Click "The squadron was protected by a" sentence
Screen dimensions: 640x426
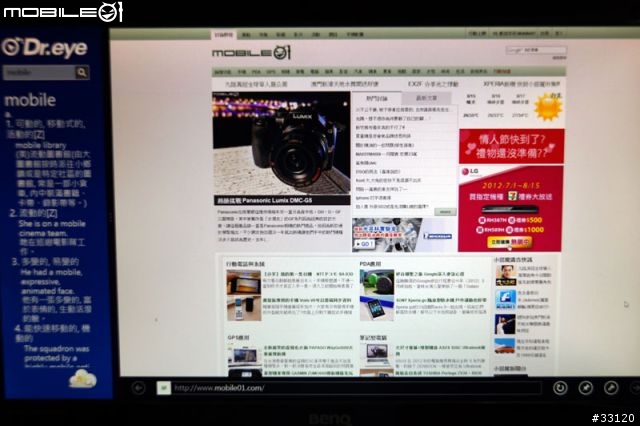click(56, 353)
